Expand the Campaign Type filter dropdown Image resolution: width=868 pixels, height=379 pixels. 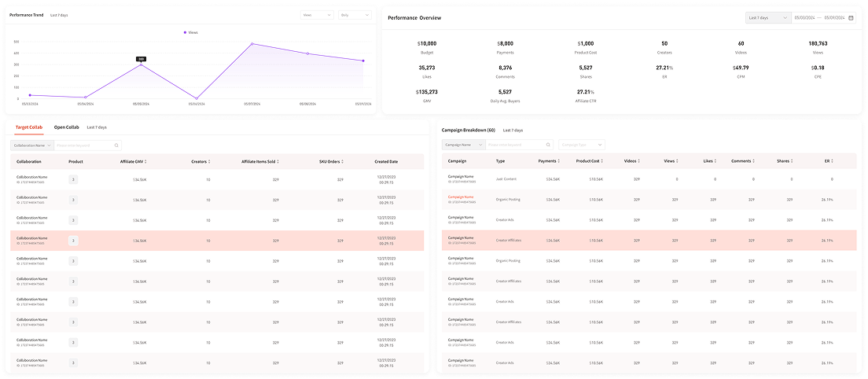[582, 145]
